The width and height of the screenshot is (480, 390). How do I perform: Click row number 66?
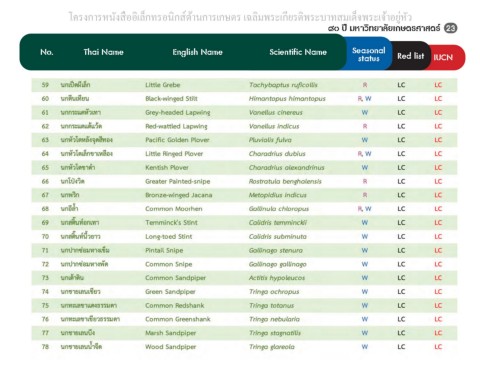[x=45, y=181]
